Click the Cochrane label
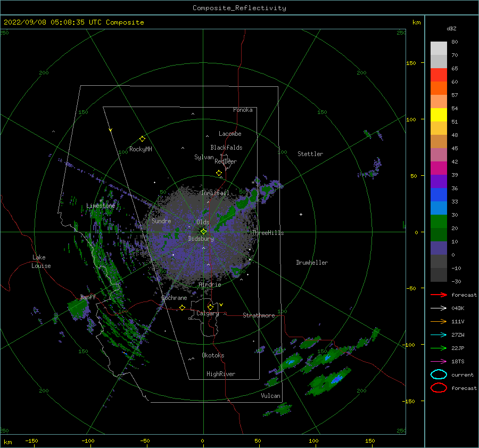The image size is (479, 448). point(174,298)
